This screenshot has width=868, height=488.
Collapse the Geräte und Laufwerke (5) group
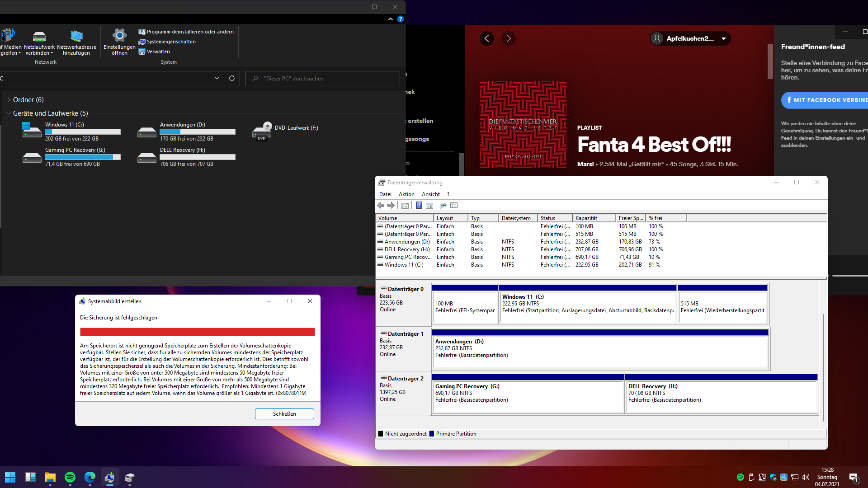coord(9,113)
